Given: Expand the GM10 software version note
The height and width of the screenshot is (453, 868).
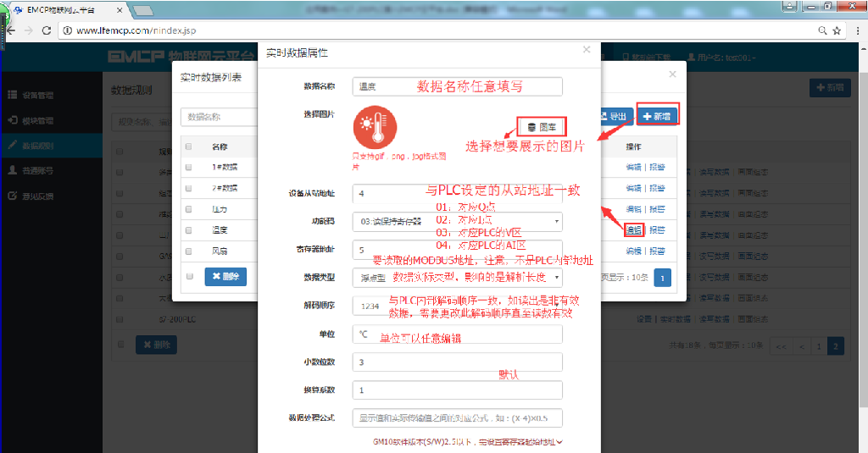Looking at the screenshot, I should tap(468, 442).
